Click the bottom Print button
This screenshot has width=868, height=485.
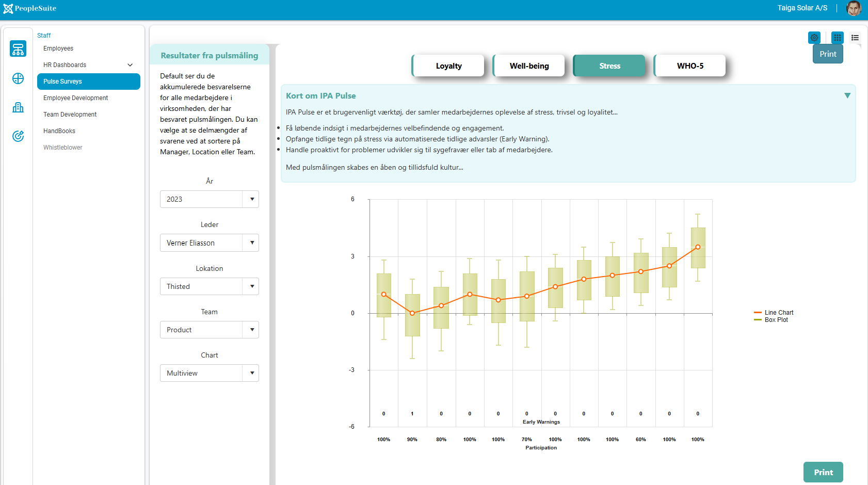pyautogui.click(x=823, y=472)
